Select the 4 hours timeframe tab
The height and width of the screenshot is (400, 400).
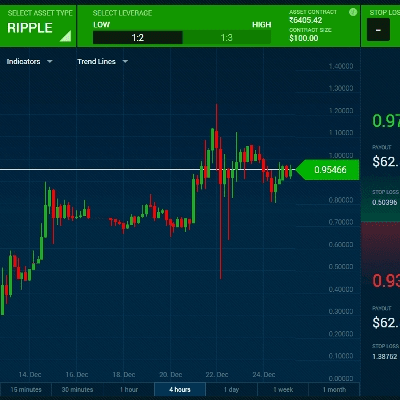click(180, 389)
